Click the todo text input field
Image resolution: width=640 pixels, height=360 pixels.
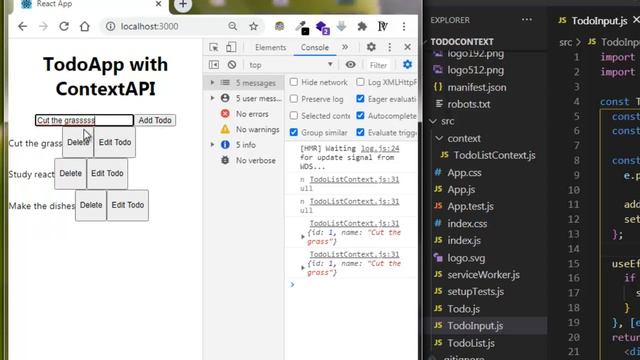84,120
